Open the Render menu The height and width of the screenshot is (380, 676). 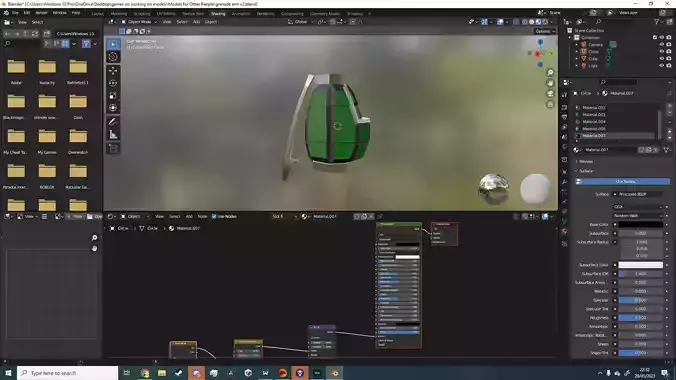point(41,13)
